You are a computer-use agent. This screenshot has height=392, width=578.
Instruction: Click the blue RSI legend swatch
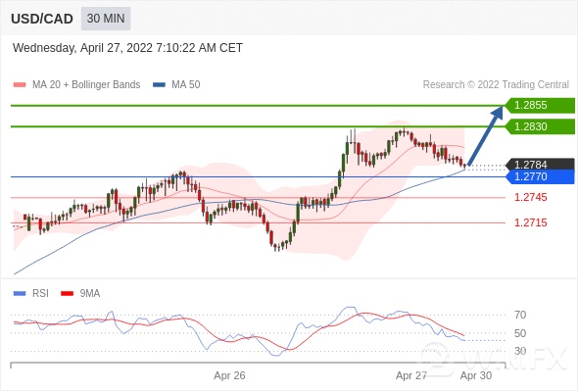click(x=20, y=294)
